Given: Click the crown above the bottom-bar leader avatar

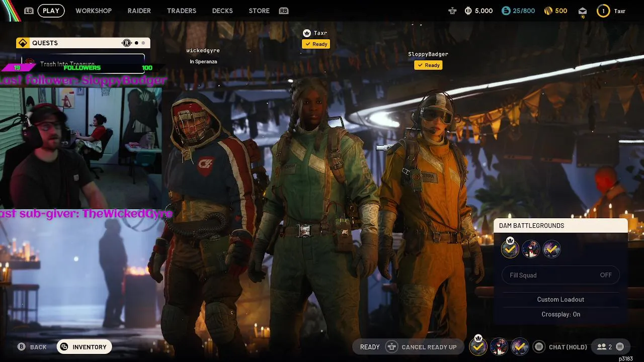Looking at the screenshot, I should coord(478,337).
